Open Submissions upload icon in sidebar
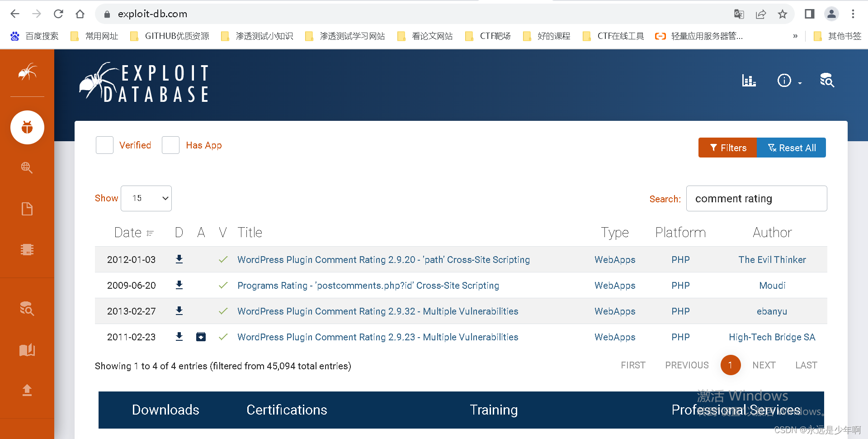Image resolution: width=868 pixels, height=439 pixels. coord(27,390)
